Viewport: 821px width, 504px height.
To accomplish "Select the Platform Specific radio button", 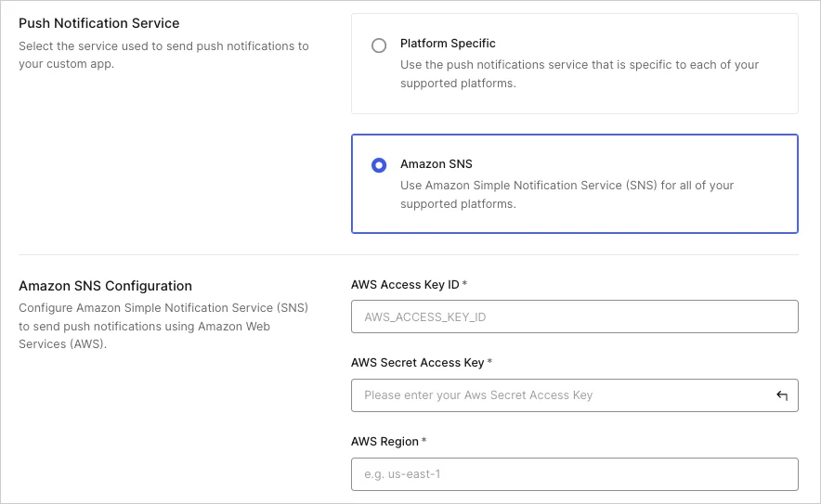I will [x=379, y=45].
